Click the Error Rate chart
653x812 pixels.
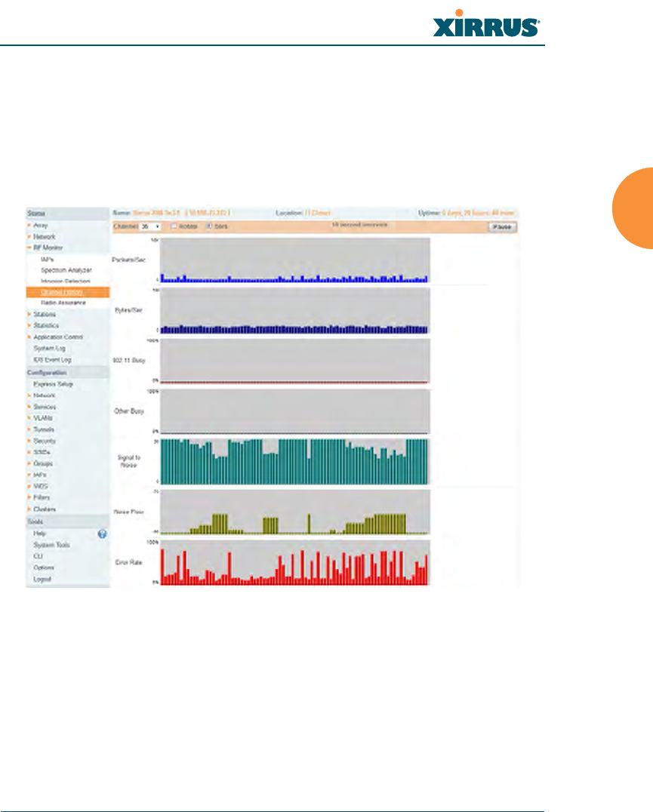point(294,562)
